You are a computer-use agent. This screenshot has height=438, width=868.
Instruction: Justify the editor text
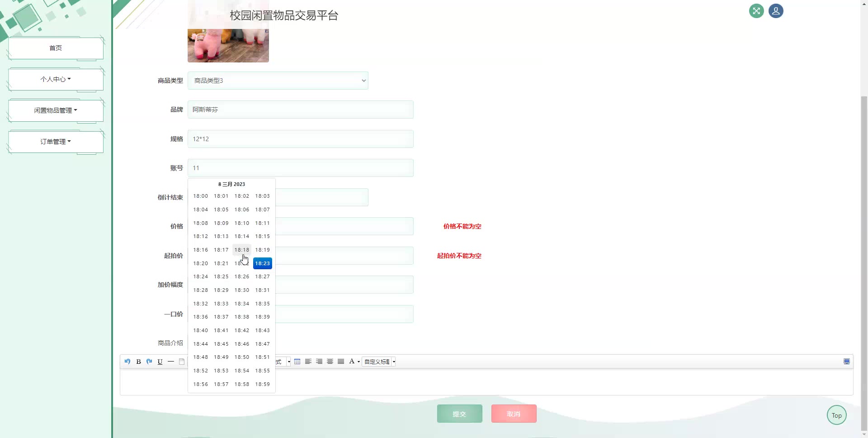[x=341, y=362]
